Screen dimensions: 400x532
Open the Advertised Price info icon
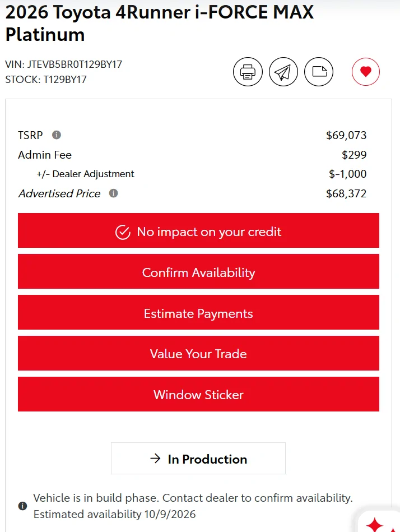click(x=113, y=193)
